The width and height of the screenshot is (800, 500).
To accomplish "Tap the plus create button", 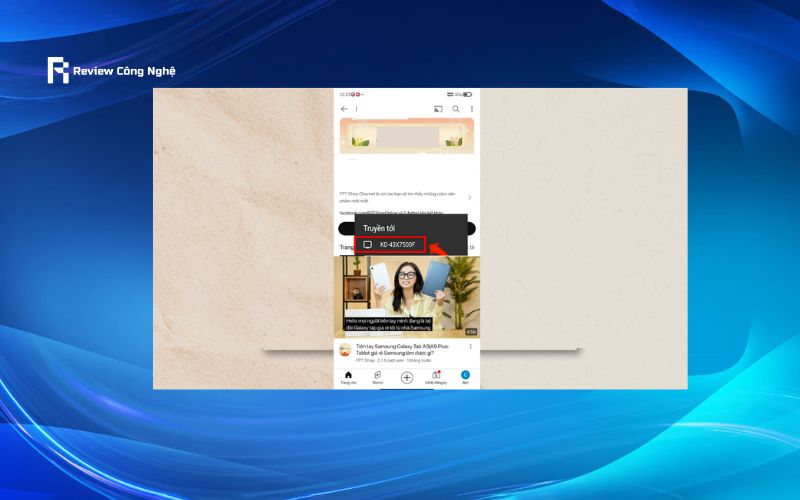I will click(407, 378).
